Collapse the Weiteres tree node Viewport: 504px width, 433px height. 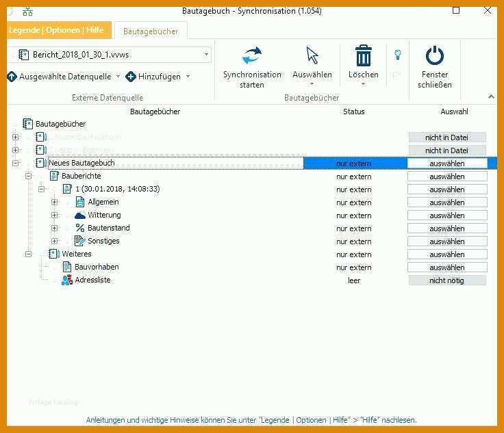tap(28, 254)
